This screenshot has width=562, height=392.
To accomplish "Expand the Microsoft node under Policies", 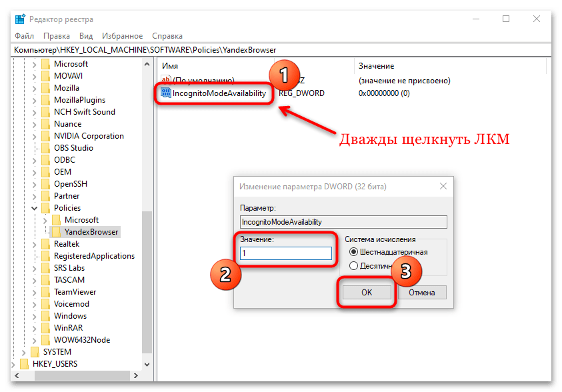I will coord(45,221).
